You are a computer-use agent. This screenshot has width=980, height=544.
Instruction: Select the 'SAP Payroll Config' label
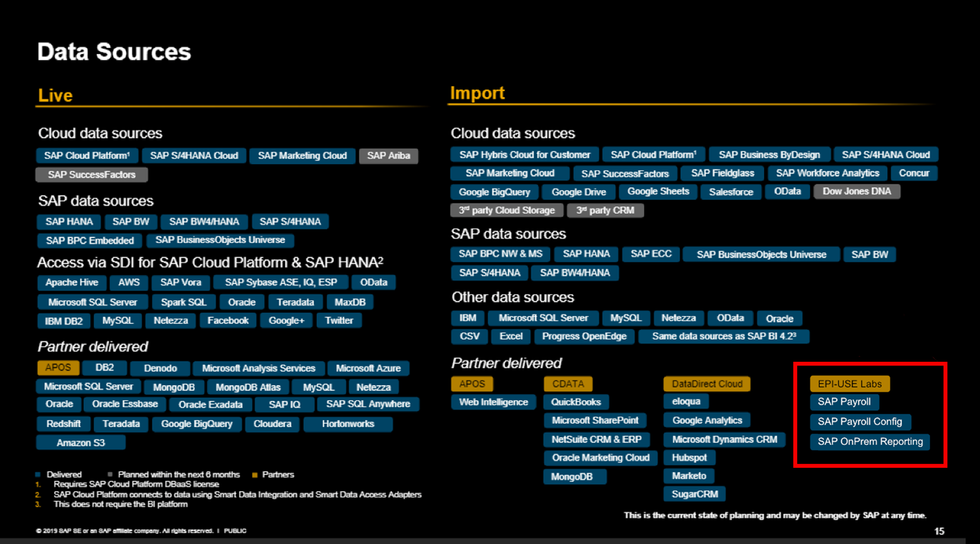[860, 422]
